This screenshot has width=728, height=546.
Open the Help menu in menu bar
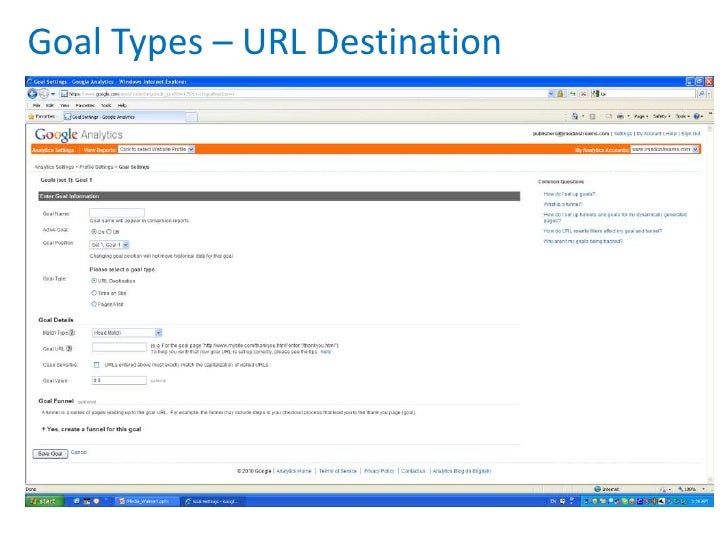click(x=122, y=105)
